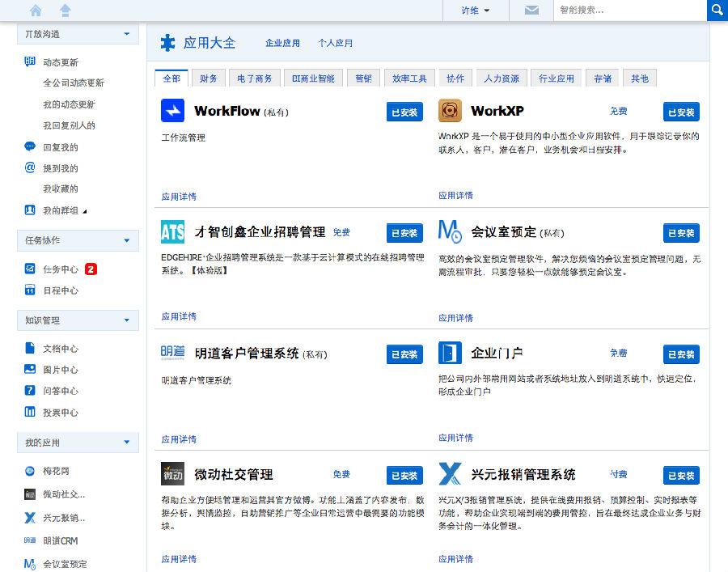
Task: Expand the 我的群组 triangle
Action: [x=85, y=211]
